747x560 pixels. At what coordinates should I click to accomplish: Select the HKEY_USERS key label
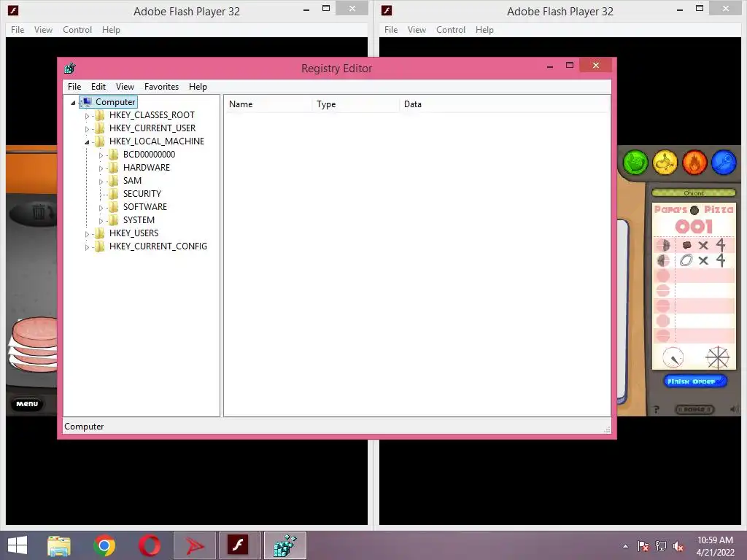pos(134,233)
